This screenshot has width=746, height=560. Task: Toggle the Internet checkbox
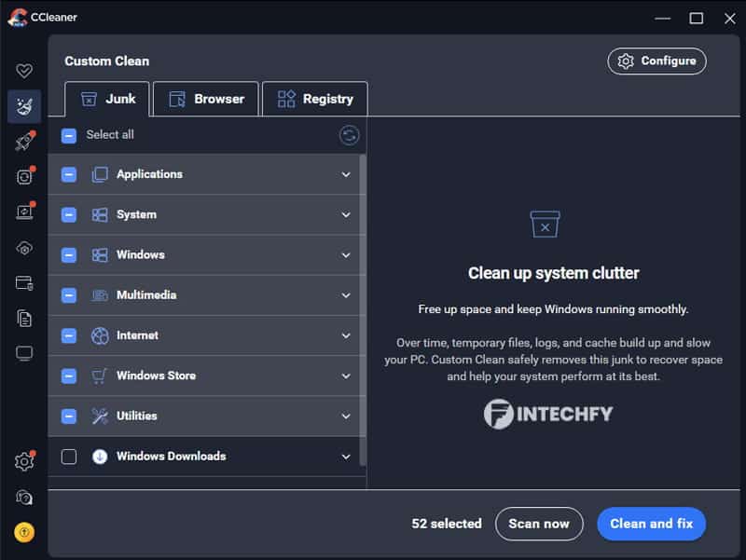(69, 336)
